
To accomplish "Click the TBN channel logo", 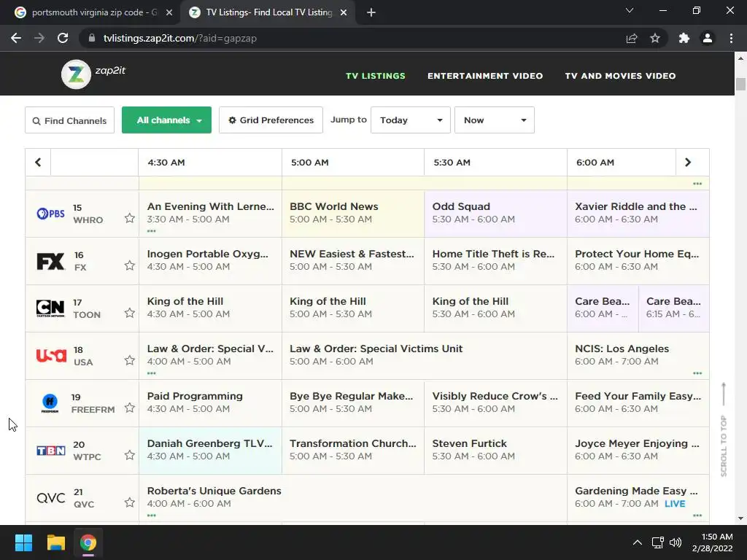I will pyautogui.click(x=51, y=450).
